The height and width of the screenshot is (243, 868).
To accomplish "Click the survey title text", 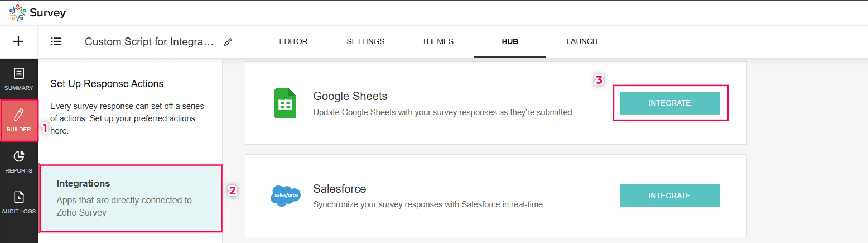I will 149,41.
